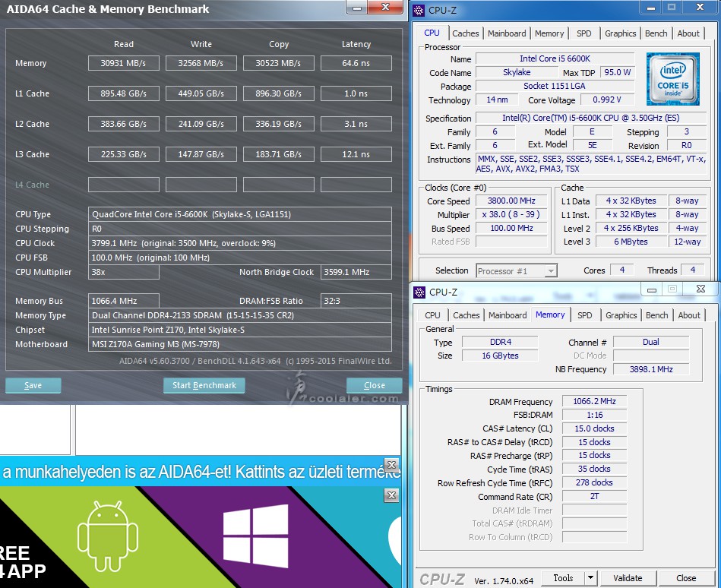Click the Multiplier value x 38.0 ( 8 - 39 )
The height and width of the screenshot is (588, 721).
pos(511,215)
